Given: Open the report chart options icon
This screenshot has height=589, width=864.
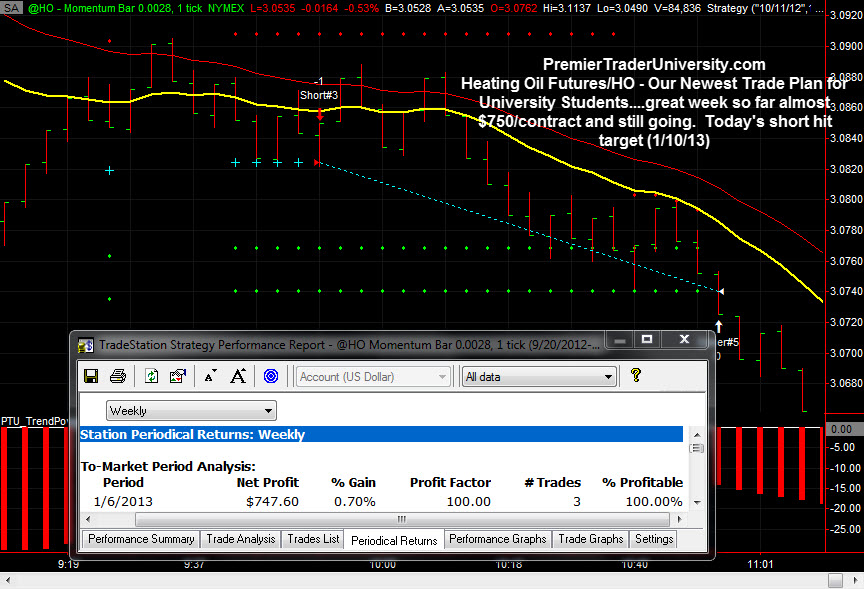Looking at the screenshot, I should [177, 376].
